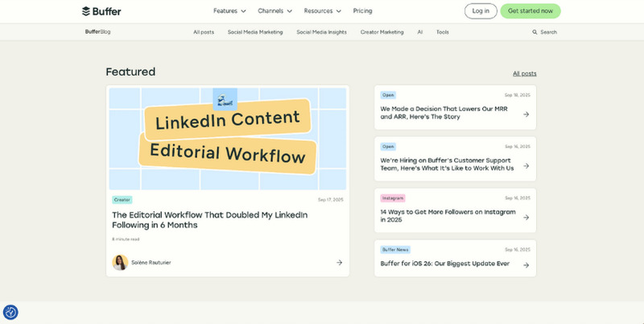
Task: Click the Instagram category tag
Action: (x=393, y=198)
